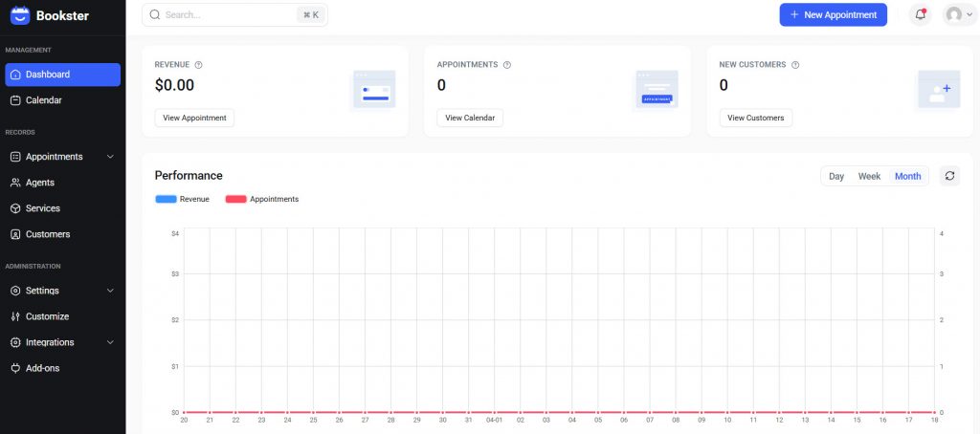Click the 04-01 axis label

[x=494, y=421]
